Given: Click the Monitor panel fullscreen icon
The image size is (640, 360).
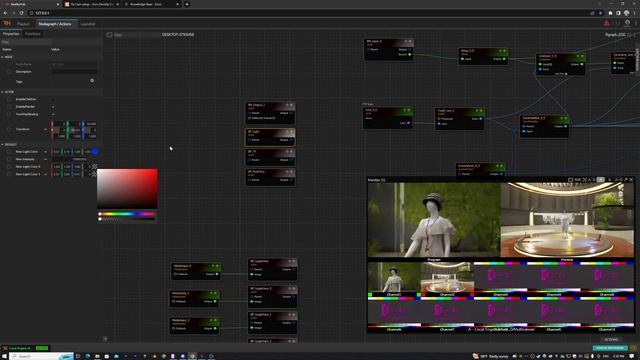Looking at the screenshot, I should point(584,180).
